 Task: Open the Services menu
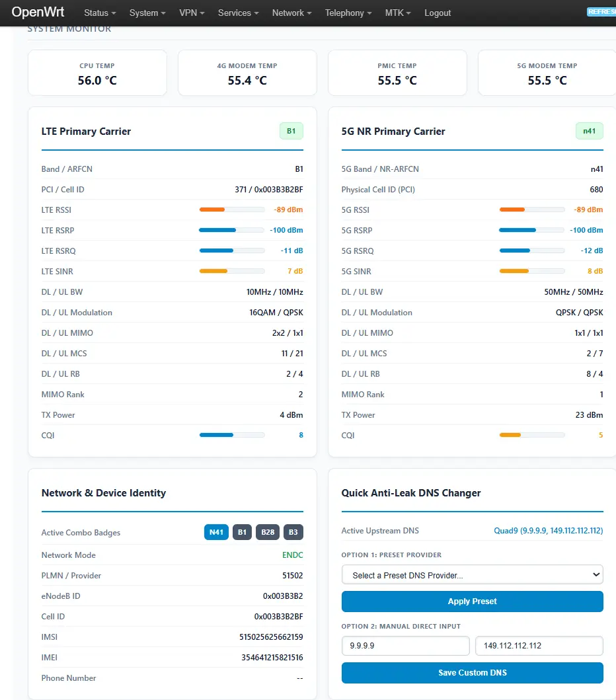(239, 13)
